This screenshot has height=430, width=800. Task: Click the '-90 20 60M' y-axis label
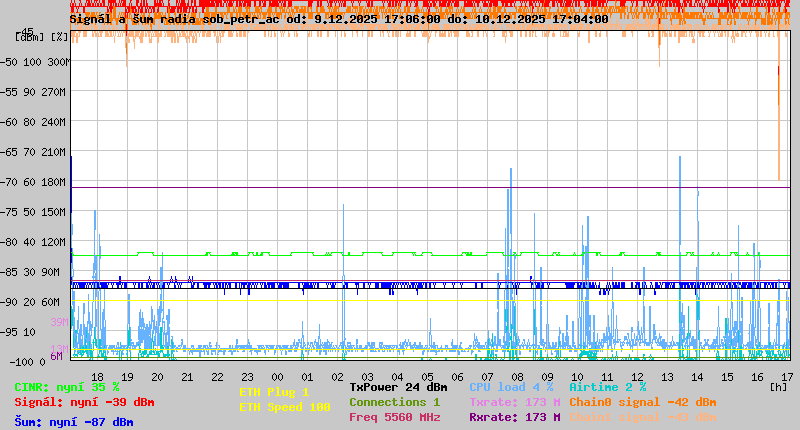coord(30,302)
